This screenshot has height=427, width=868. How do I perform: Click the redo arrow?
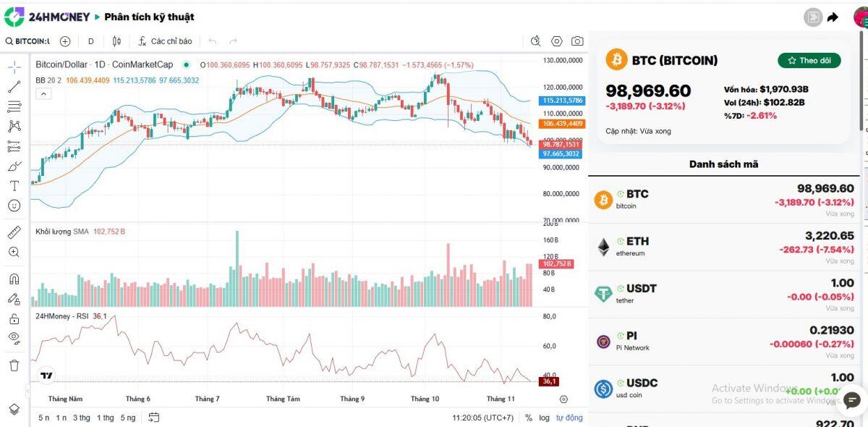tap(233, 41)
